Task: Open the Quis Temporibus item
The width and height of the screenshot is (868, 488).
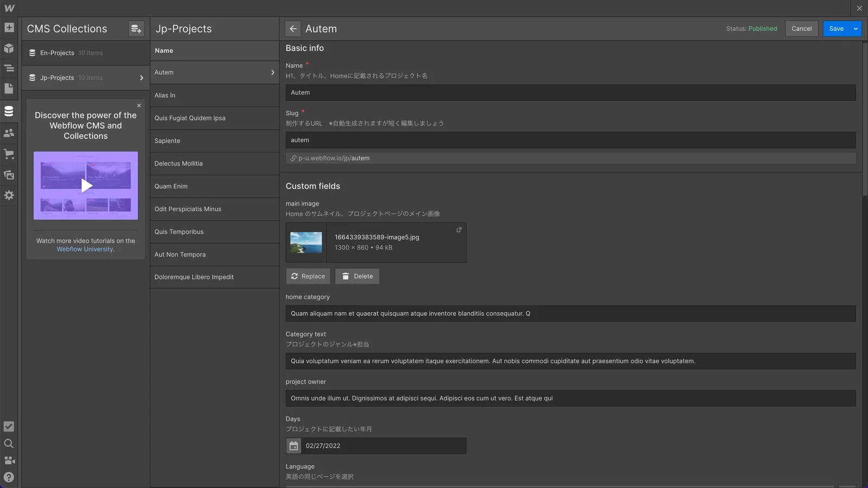Action: [x=214, y=232]
